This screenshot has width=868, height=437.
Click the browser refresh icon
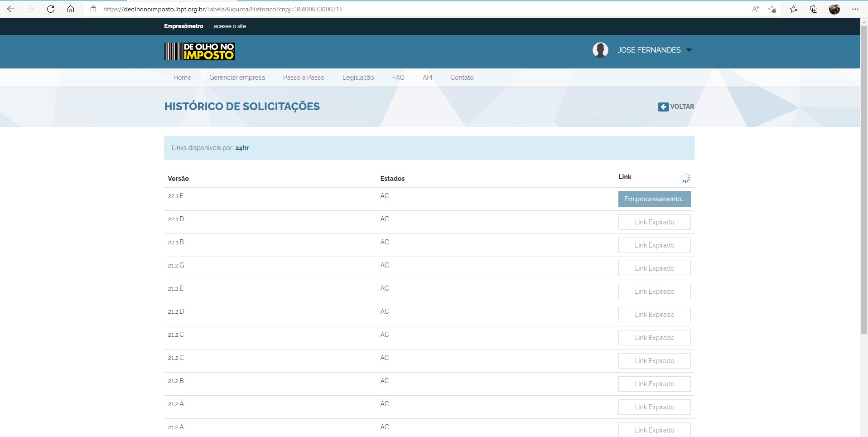(51, 9)
